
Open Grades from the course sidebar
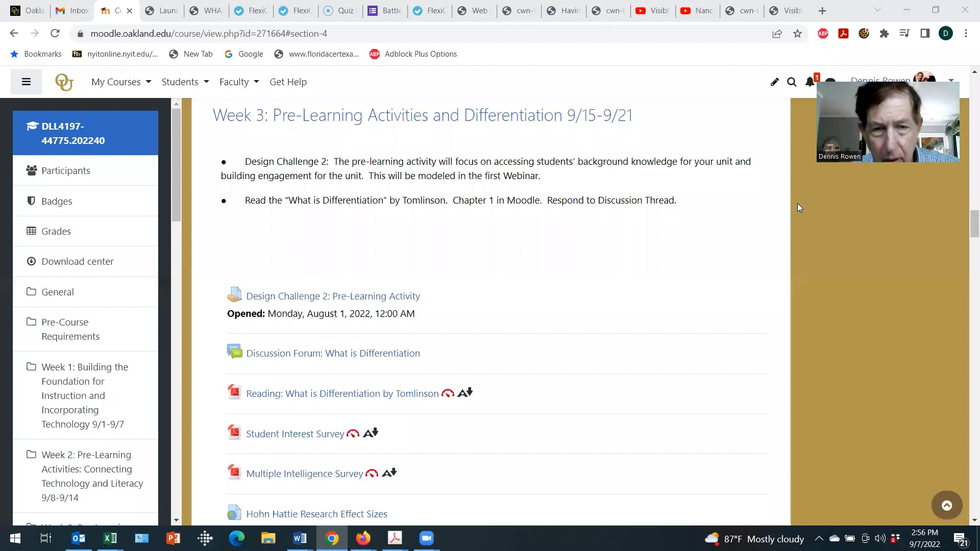click(x=56, y=231)
